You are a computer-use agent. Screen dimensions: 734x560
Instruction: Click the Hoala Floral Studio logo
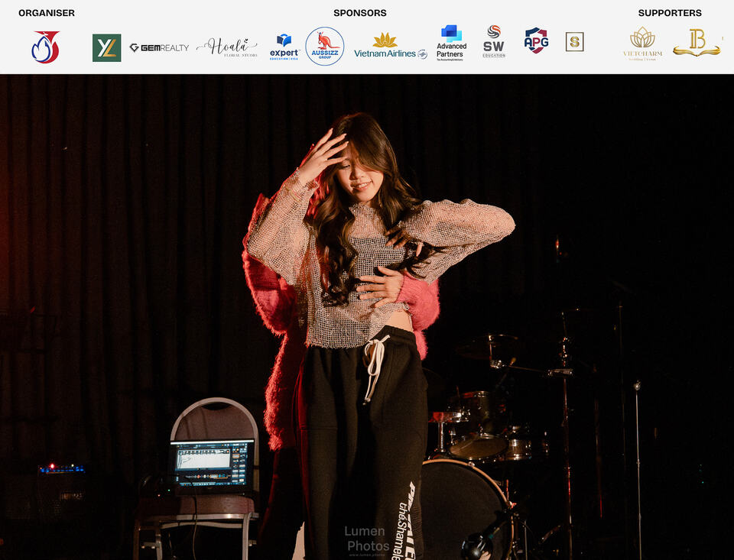tap(227, 47)
